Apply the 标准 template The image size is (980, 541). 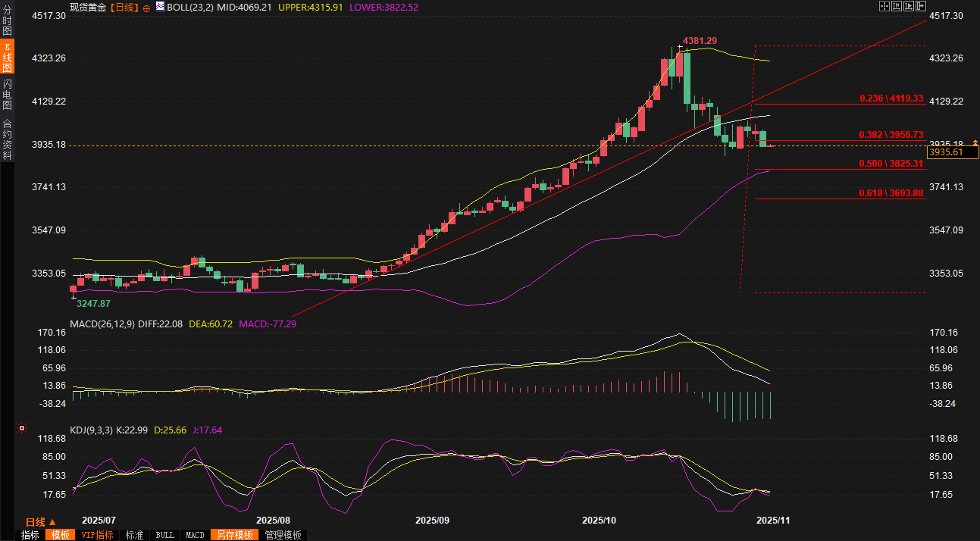pos(134,535)
